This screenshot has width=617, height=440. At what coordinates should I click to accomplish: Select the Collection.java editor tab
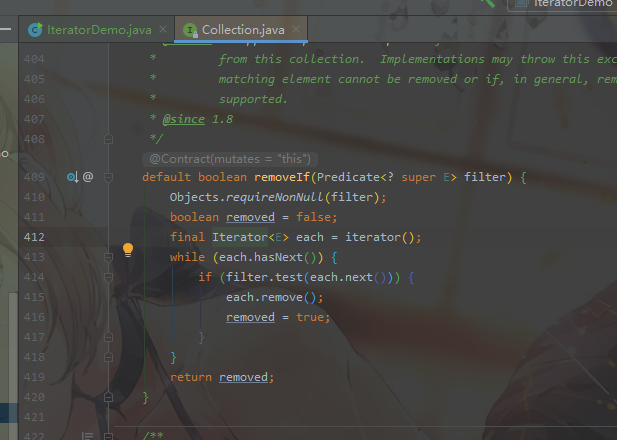point(242,30)
